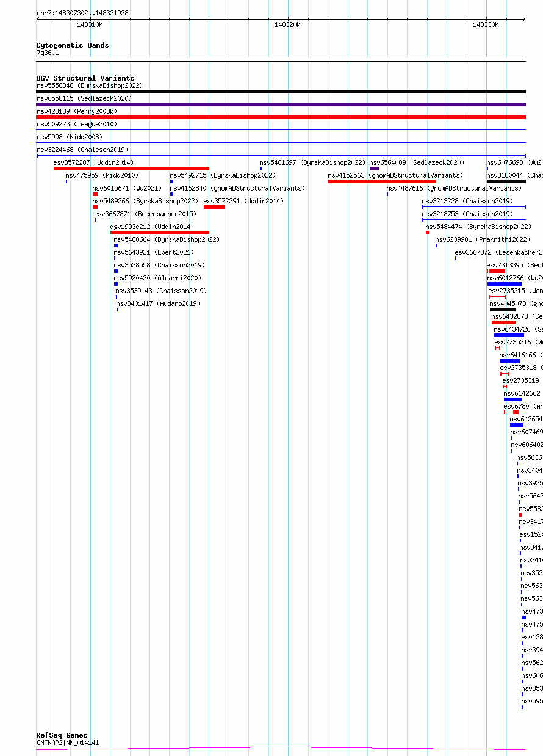Screen dimensions: 543x756
Task: Open the esv2735319 variant label
Action: point(520,380)
